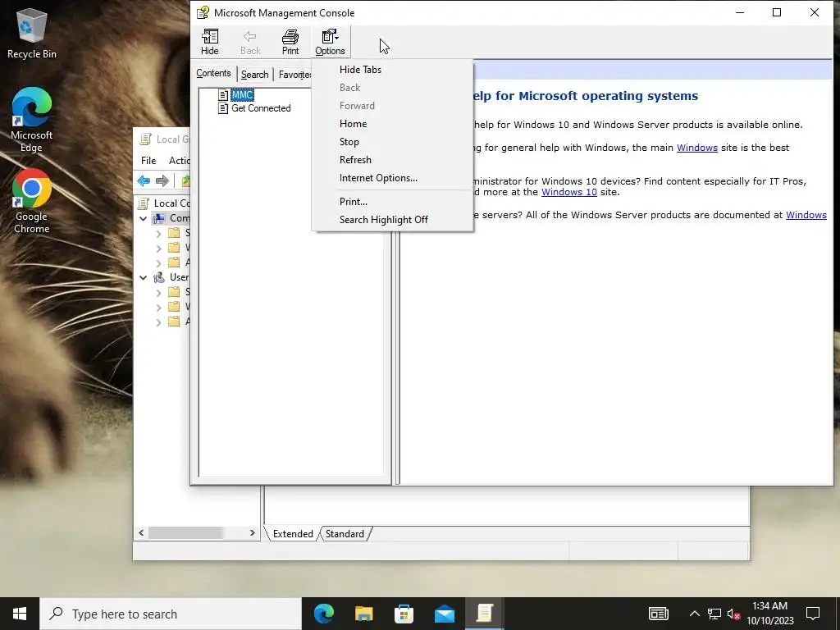Open Microsoft Store from the taskbar
Viewport: 840px width, 630px height.
(404, 614)
